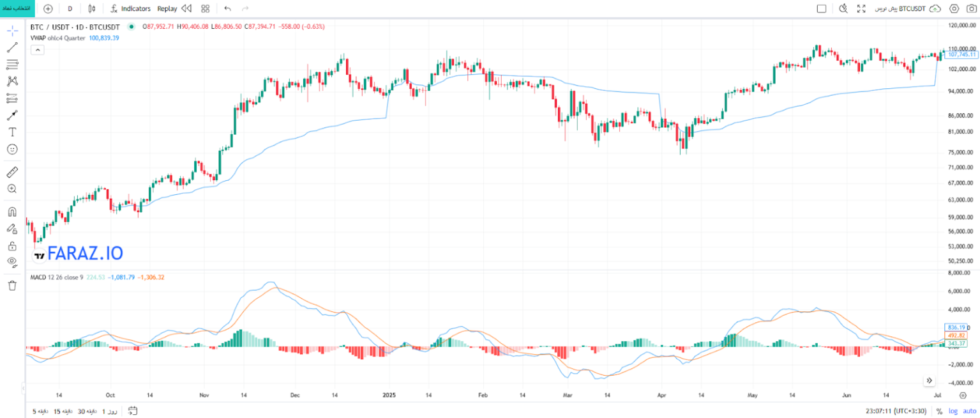The image size is (980, 418).
Task: Collapse the VWAP indicator with its chevron
Action: pos(38,49)
